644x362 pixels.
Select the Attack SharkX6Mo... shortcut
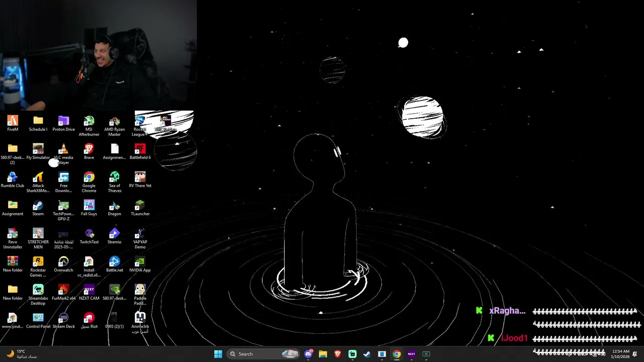[x=38, y=183]
